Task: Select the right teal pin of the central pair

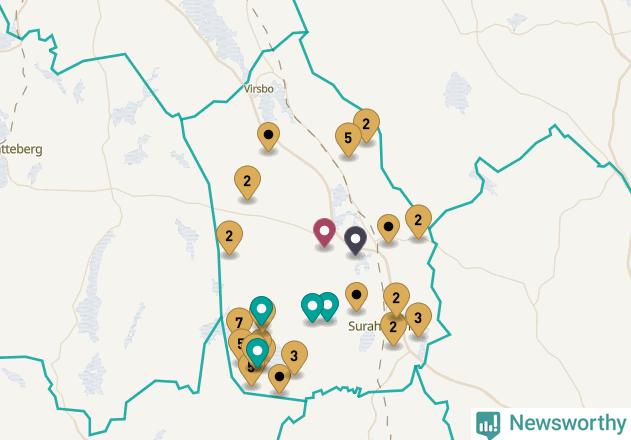Action: click(x=328, y=306)
